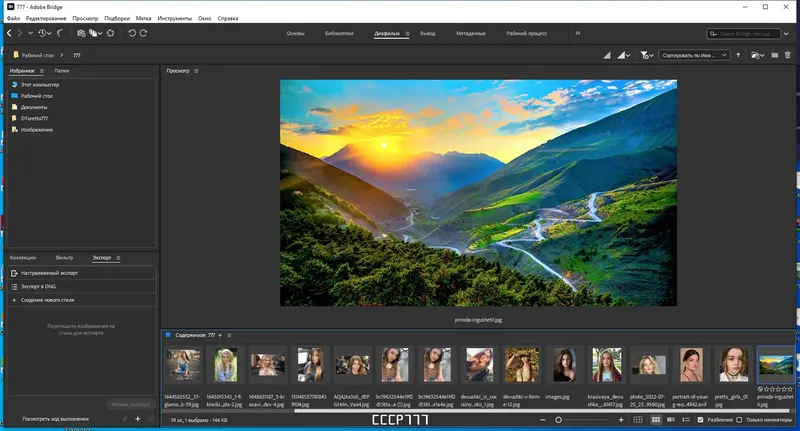Click the Bridge search field
Screen dimensions: 800x431
[743, 34]
